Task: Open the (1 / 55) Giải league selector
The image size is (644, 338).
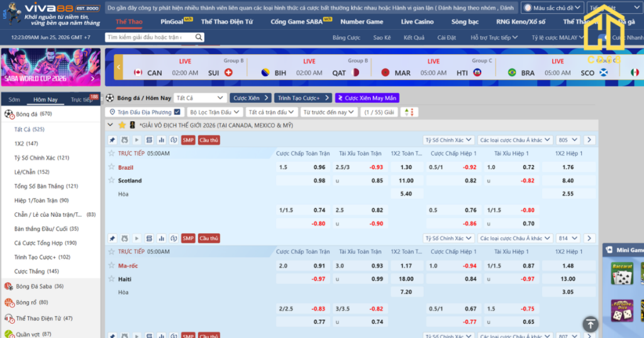Action: pyautogui.click(x=379, y=112)
